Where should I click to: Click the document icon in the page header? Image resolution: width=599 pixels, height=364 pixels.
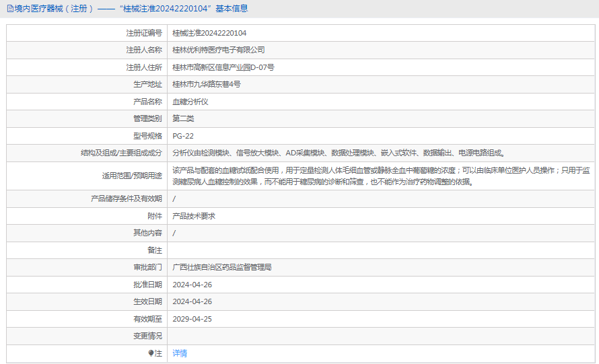point(10,8)
